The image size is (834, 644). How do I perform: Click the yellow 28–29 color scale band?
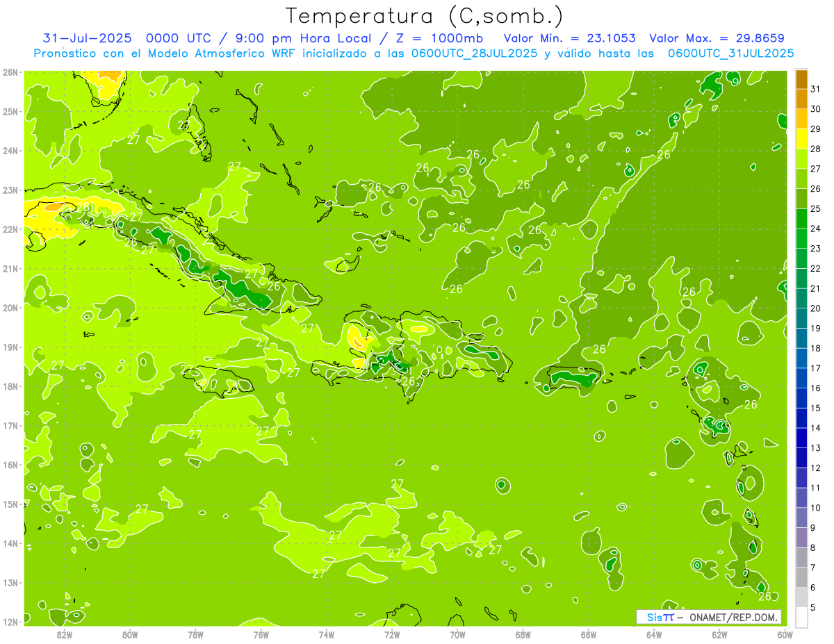801,139
